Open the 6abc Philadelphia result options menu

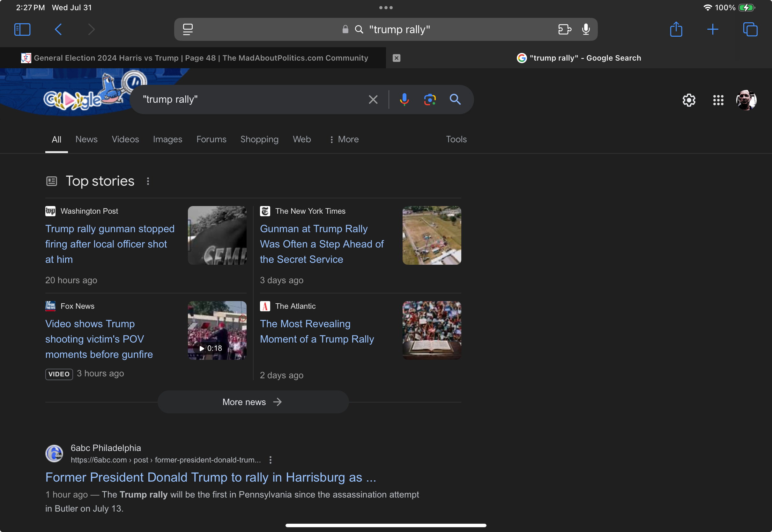coord(270,460)
